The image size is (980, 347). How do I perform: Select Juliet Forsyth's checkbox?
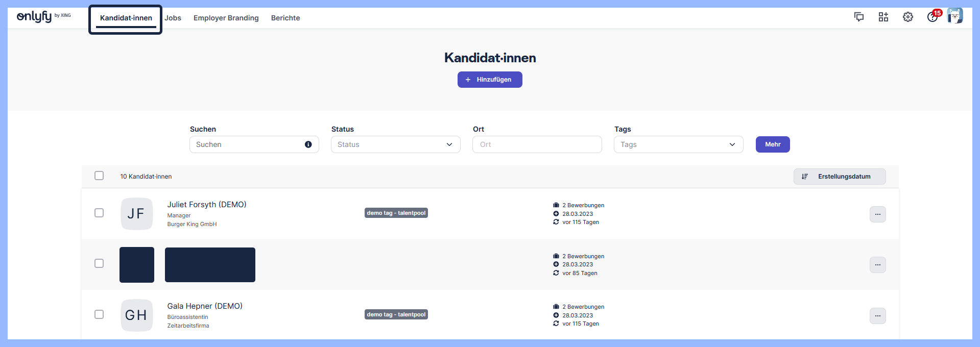(x=99, y=213)
